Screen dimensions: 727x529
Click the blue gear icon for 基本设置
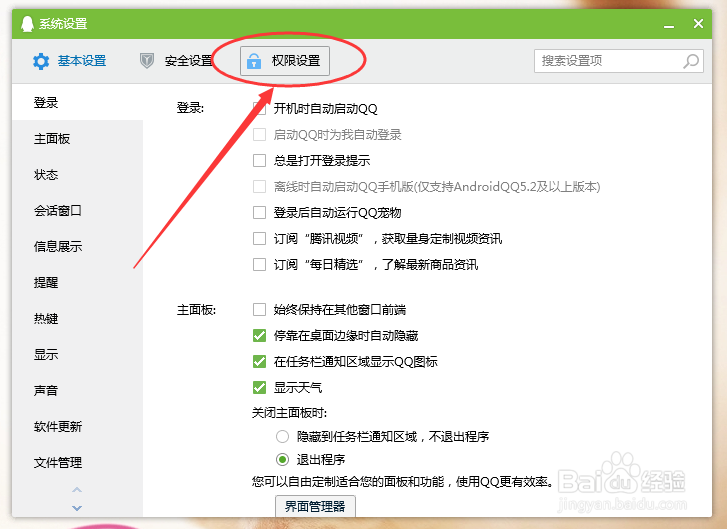tap(41, 61)
